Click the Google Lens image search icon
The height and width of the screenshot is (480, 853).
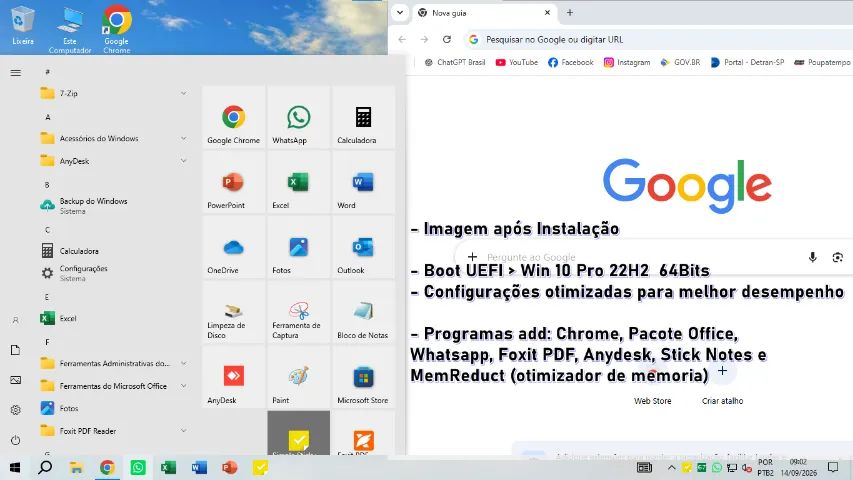(838, 257)
